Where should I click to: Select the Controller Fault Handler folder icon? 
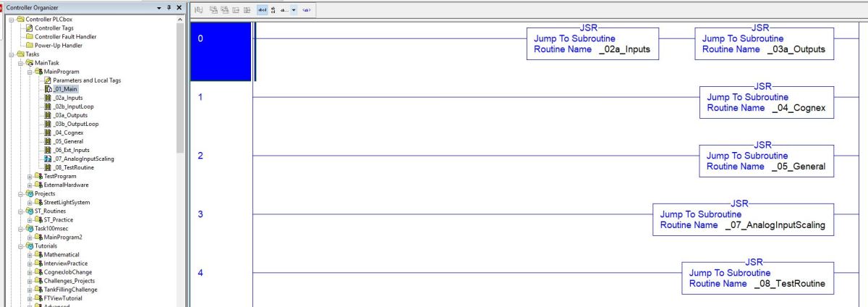coord(29,36)
